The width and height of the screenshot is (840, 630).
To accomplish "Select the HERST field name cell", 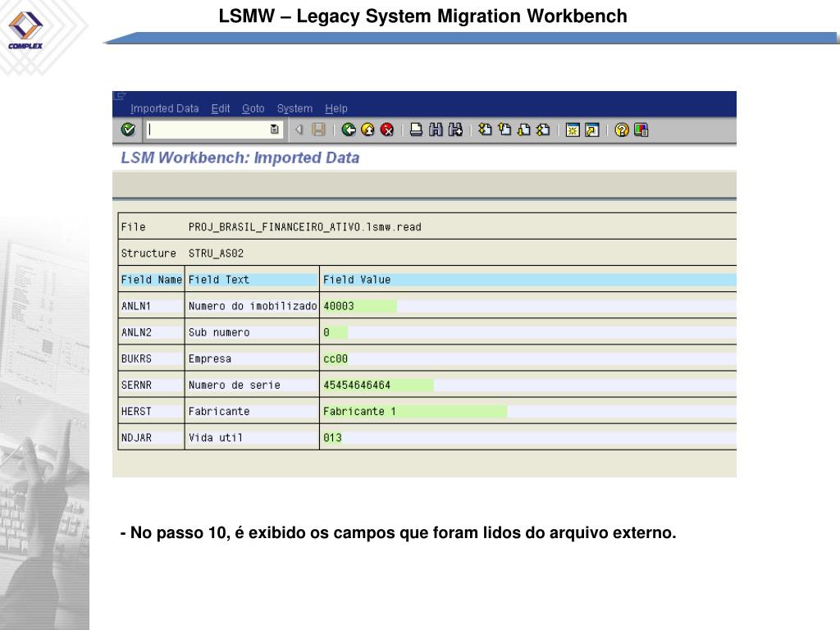I will tap(152, 411).
